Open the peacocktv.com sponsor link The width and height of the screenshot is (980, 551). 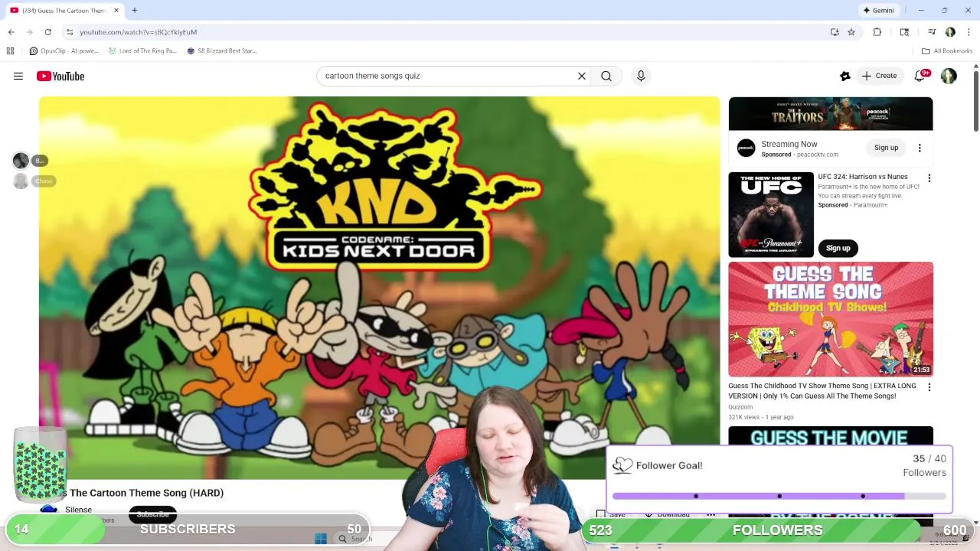817,155
